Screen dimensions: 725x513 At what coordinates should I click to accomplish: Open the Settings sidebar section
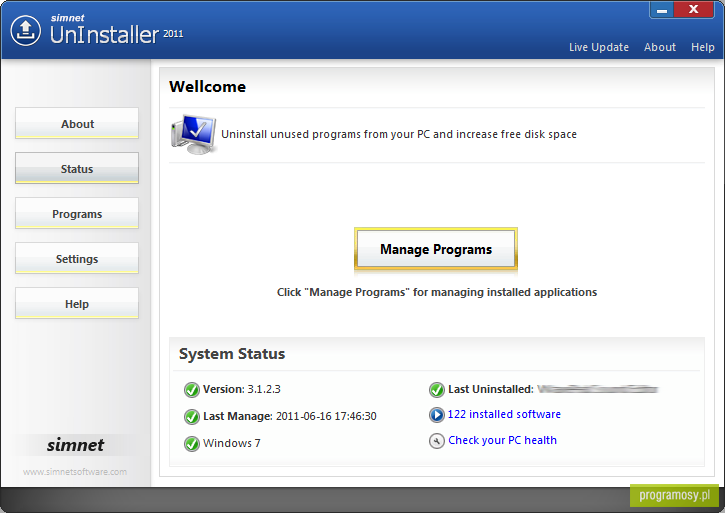[77, 258]
